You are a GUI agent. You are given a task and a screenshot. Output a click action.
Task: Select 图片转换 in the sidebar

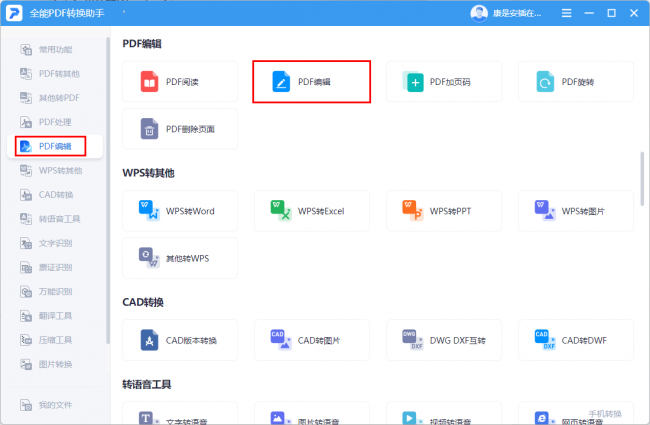coord(55,364)
